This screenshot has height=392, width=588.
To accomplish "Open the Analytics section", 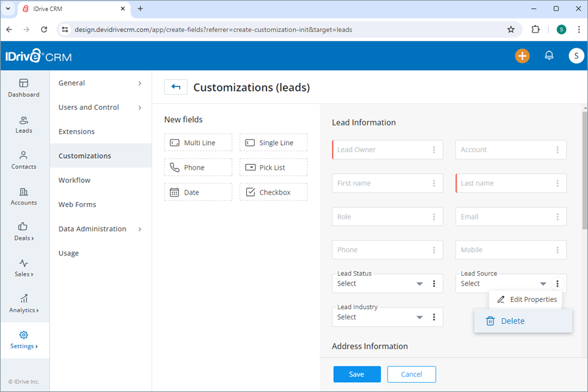I will [x=24, y=302].
